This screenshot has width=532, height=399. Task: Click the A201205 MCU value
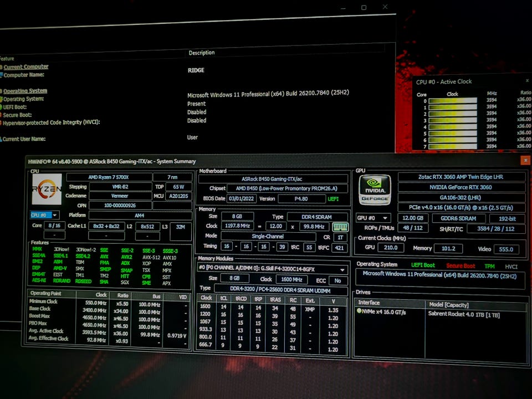pos(178,196)
